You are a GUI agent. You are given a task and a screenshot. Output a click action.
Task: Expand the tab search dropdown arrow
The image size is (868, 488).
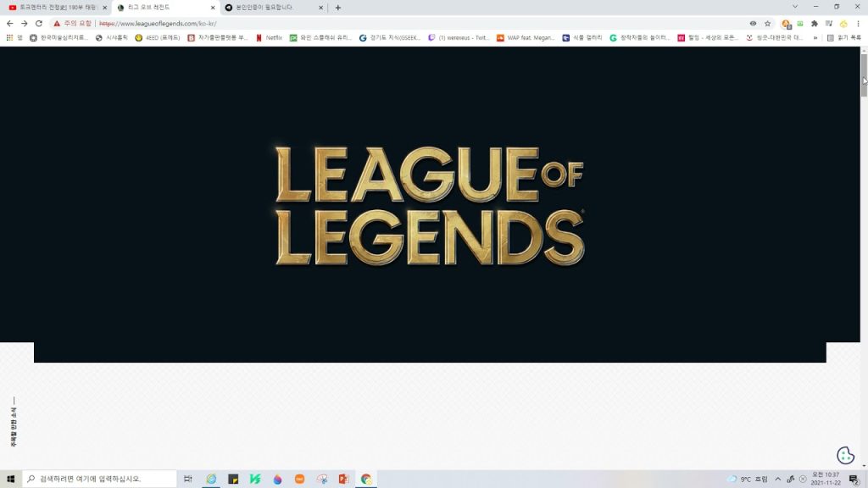(x=794, y=7)
